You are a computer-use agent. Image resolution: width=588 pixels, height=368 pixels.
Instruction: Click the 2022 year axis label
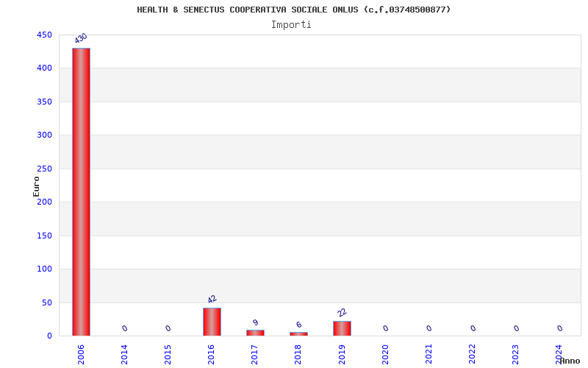pyautogui.click(x=472, y=354)
